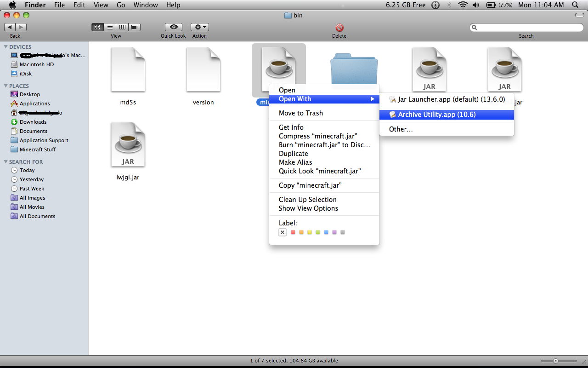Click the Quick Look eye button
The width and height of the screenshot is (588, 368).
click(173, 27)
